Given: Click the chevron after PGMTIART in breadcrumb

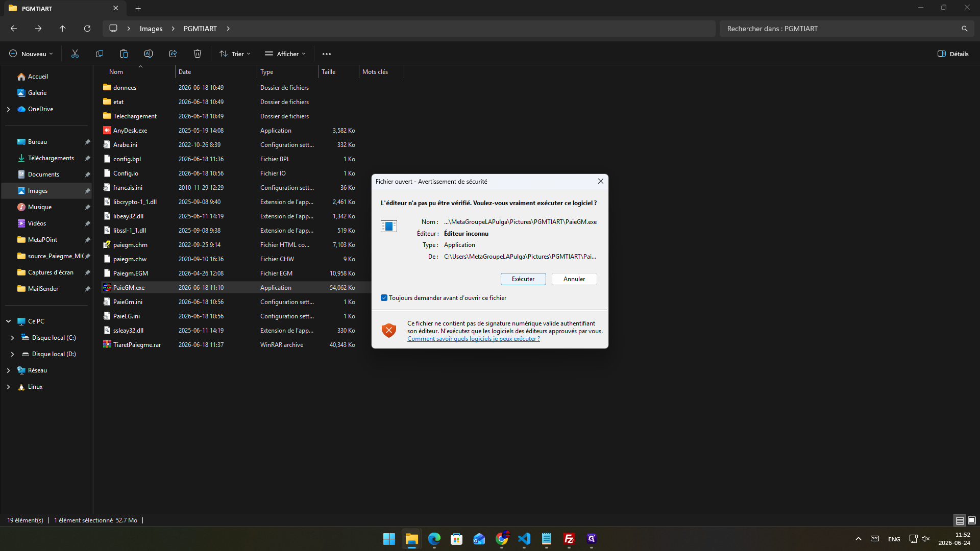Looking at the screenshot, I should click(x=228, y=29).
